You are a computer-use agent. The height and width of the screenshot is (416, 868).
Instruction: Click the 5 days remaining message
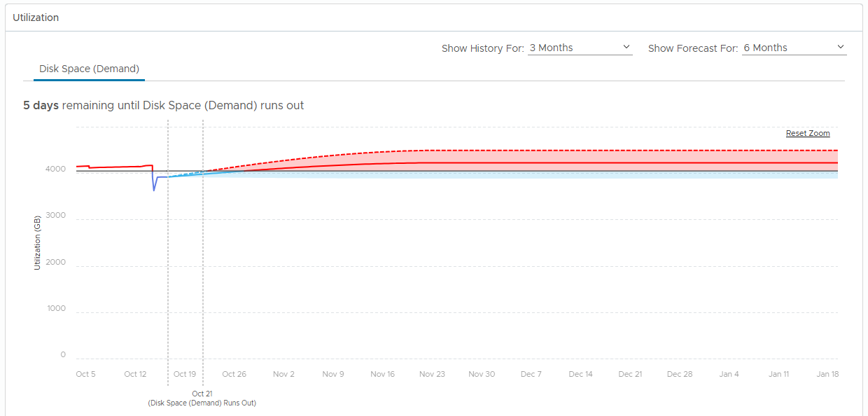(x=163, y=105)
